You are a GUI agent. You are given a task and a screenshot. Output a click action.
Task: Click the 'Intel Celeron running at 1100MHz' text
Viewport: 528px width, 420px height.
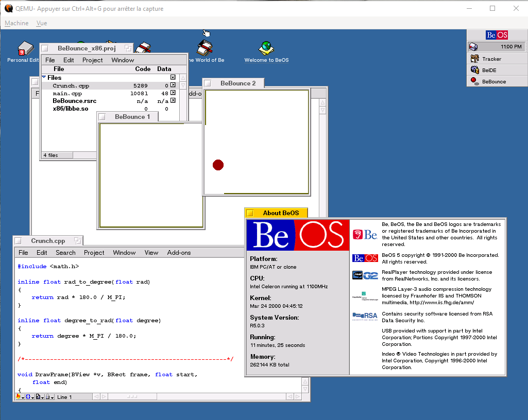(x=289, y=286)
